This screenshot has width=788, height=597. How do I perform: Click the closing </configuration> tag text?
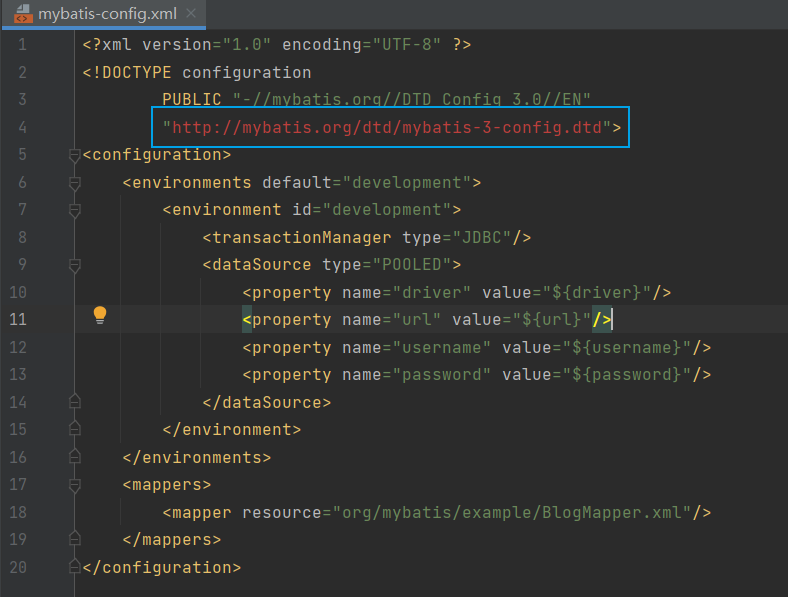[161, 567]
